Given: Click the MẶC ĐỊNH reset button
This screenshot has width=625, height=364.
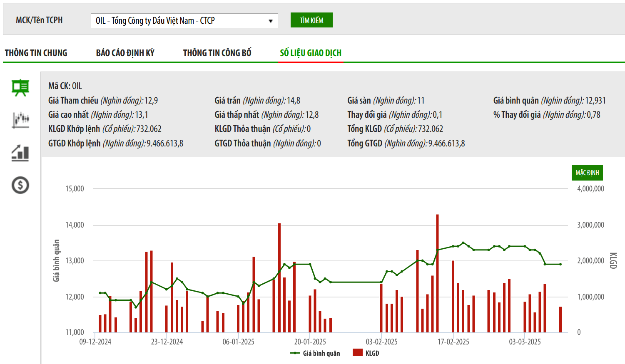Looking at the screenshot, I should (587, 173).
